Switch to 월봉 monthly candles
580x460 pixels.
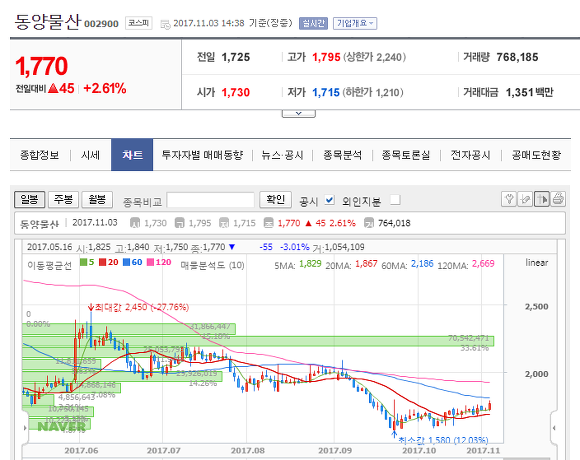click(97, 199)
